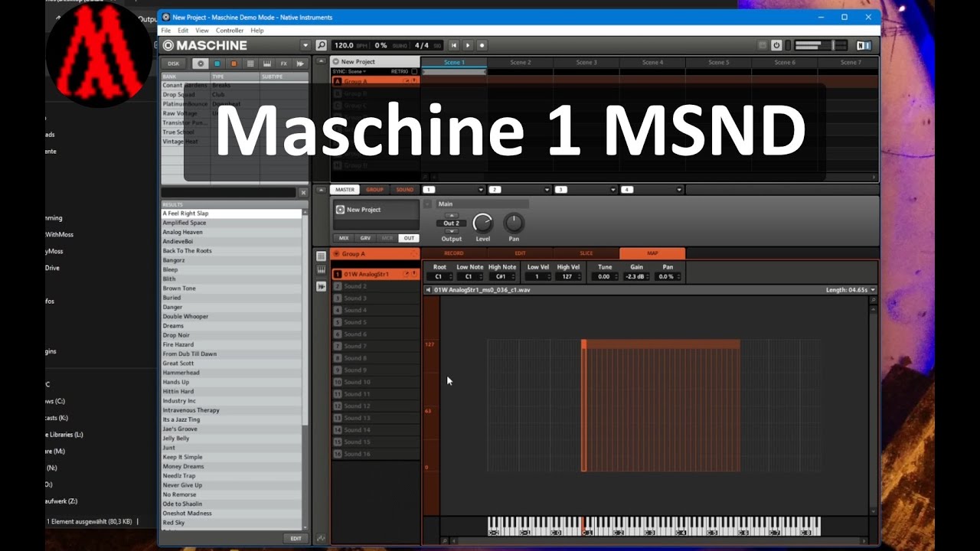The image size is (980, 551).
Task: Select the MIX button
Action: pos(344,238)
